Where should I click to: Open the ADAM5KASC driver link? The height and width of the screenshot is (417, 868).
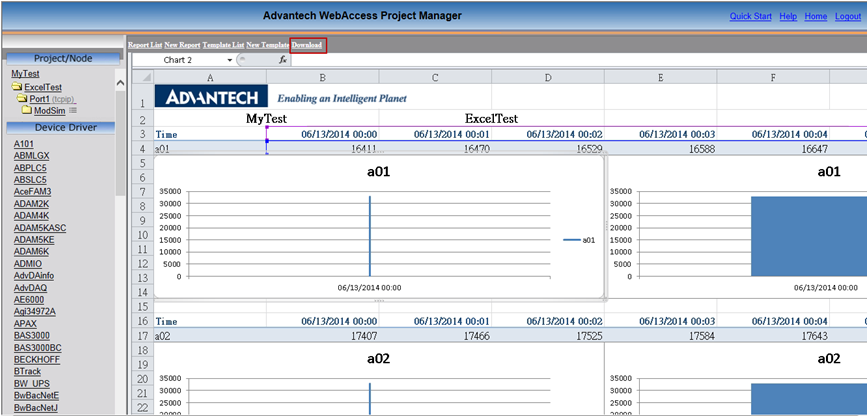click(x=40, y=228)
